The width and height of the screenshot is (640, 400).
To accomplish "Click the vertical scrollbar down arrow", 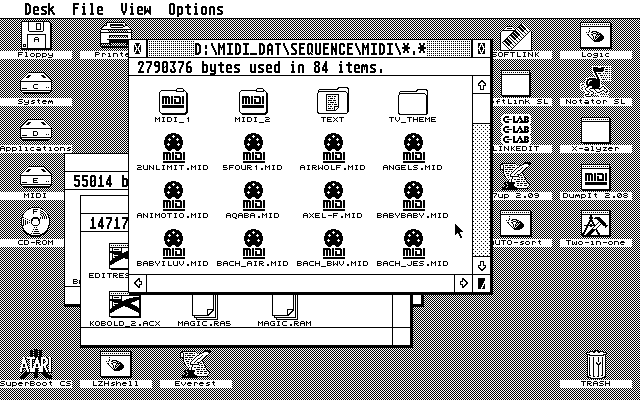I will pos(481,265).
